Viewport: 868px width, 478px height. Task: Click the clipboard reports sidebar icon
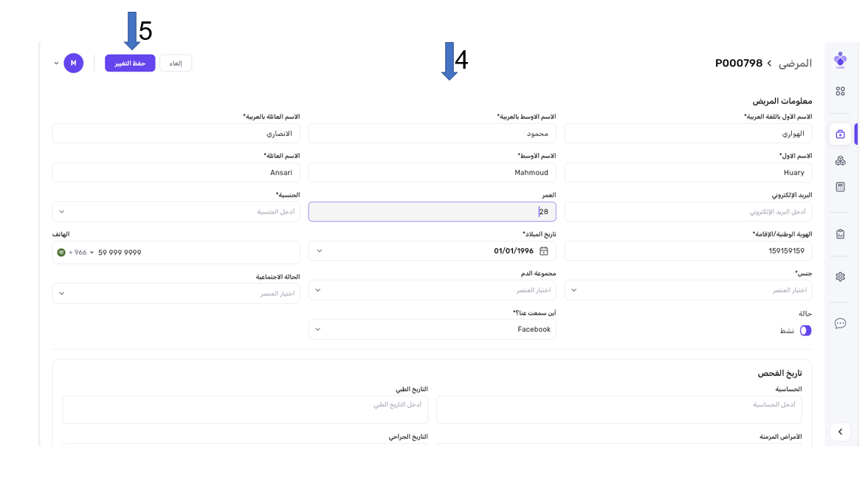(840, 234)
